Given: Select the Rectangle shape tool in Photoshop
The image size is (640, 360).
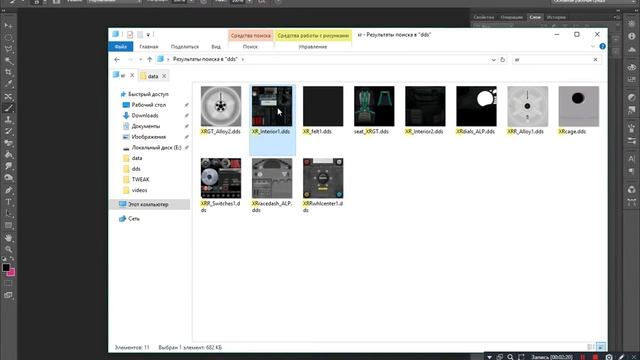Looking at the screenshot, I should click(8, 225).
